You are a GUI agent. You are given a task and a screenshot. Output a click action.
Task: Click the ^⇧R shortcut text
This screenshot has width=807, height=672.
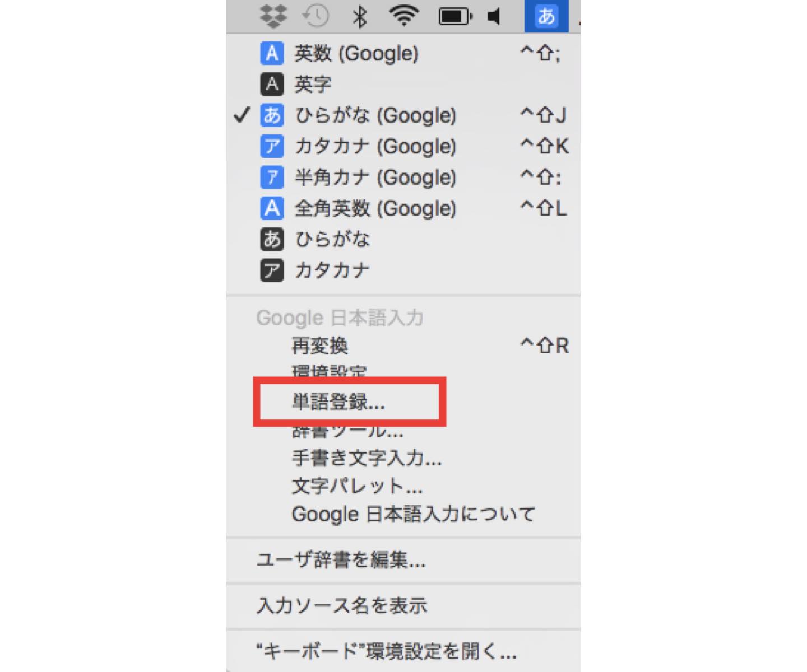(544, 345)
